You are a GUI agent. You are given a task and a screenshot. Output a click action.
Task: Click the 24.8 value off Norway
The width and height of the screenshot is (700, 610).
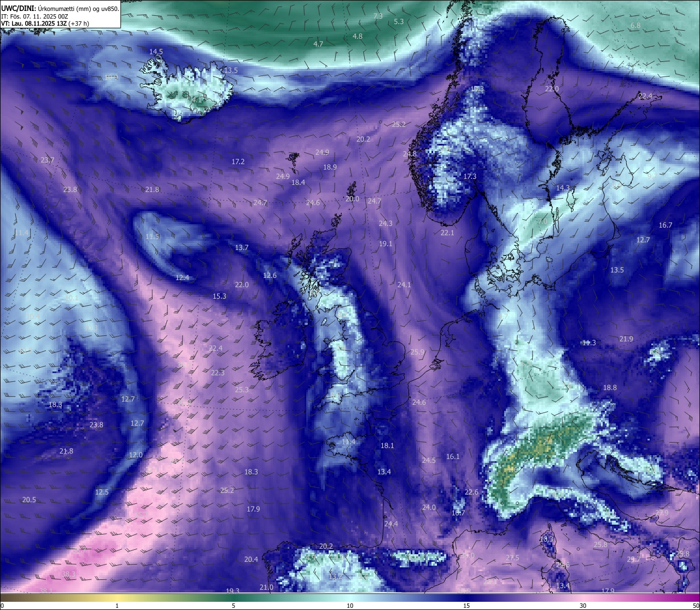tap(410, 154)
